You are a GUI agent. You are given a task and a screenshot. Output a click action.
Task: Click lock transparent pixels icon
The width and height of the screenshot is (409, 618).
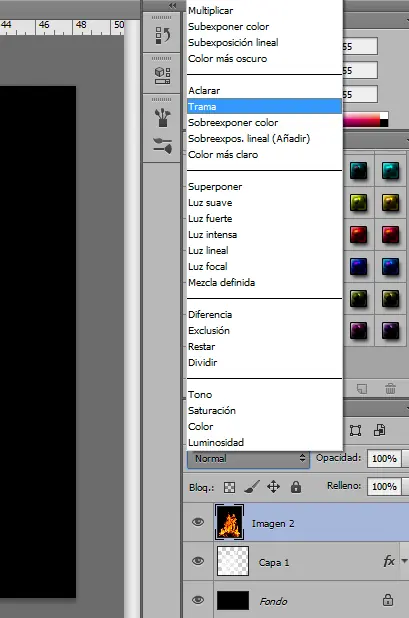click(x=229, y=488)
